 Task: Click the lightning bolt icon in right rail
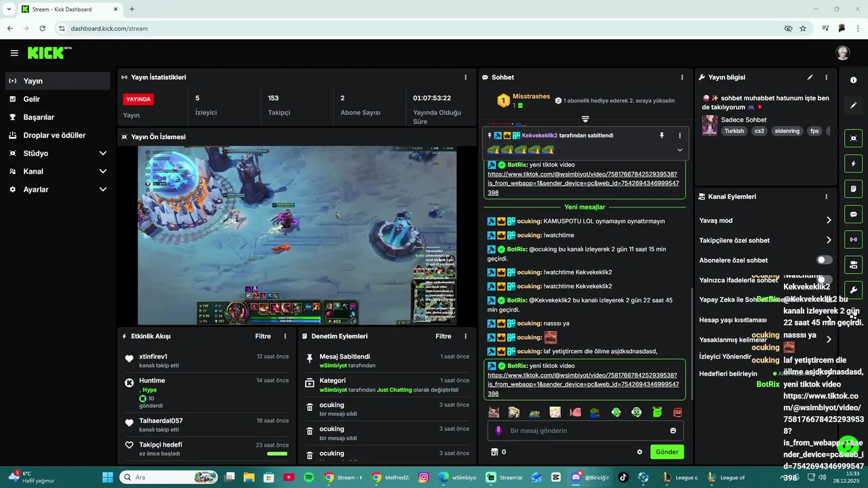(853, 163)
